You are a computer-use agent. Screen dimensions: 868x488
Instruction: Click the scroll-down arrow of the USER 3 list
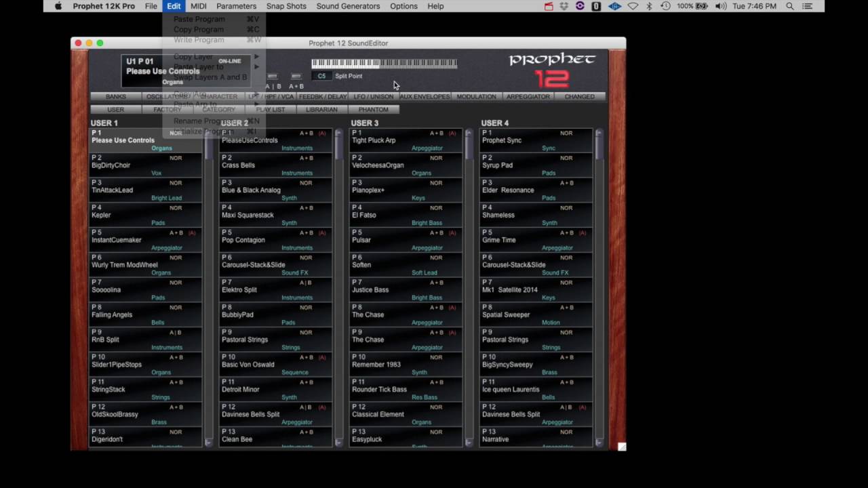coord(469,443)
